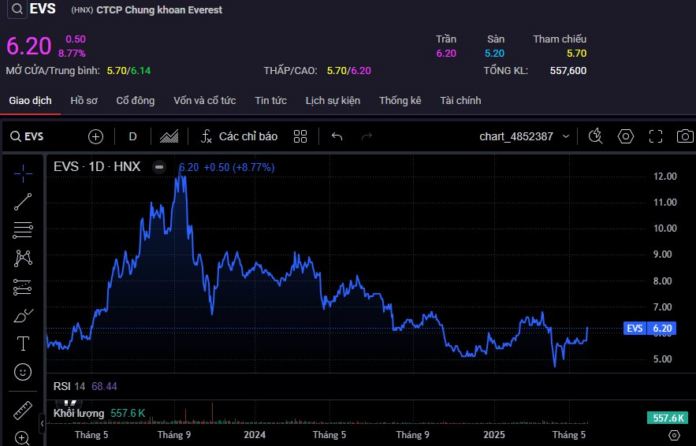Select the trend line drawing tool
This screenshot has width=696, height=446.
pyautogui.click(x=23, y=201)
